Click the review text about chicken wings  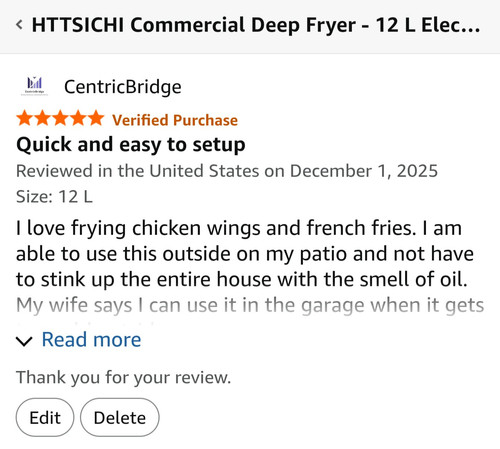(245, 254)
